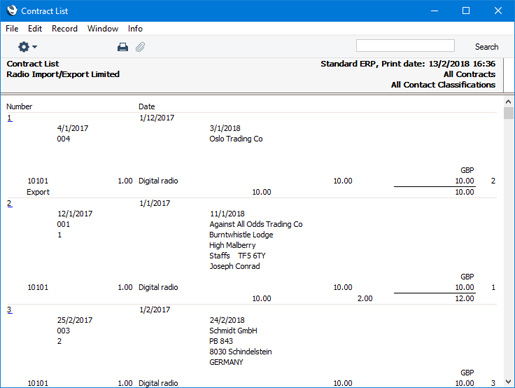The image size is (515, 388).
Task: Click the contact name Joseph Conrad
Action: [235, 266]
